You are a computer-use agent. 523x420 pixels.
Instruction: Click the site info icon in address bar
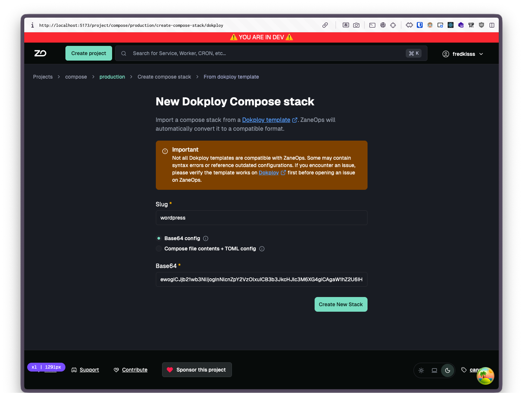tap(32, 25)
